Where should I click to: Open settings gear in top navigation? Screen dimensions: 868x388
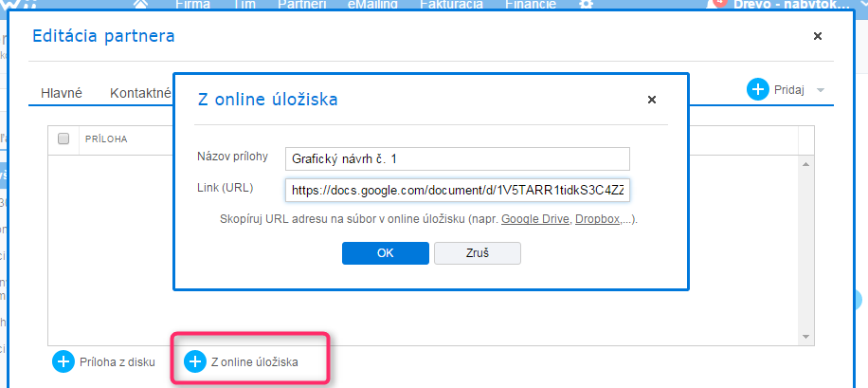point(586,4)
